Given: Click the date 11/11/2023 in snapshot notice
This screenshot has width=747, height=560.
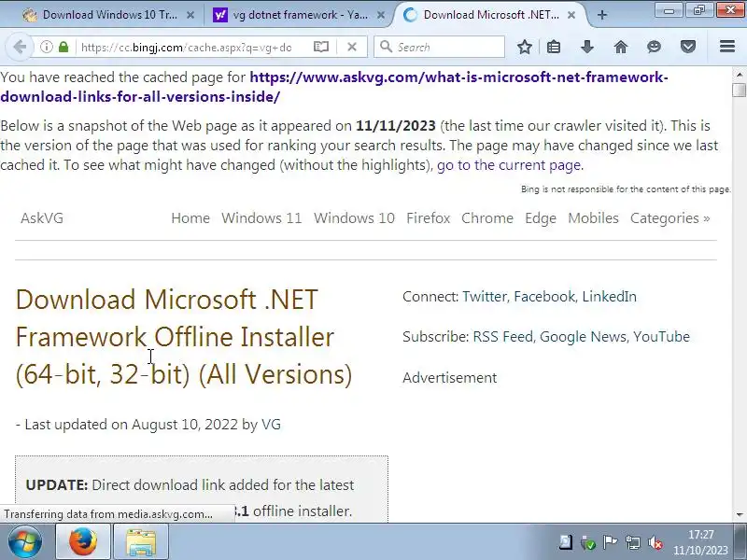Looking at the screenshot, I should pos(395,126).
